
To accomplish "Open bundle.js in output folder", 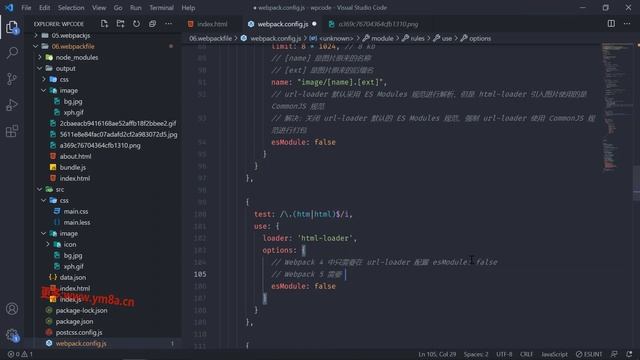I will [x=72, y=167].
